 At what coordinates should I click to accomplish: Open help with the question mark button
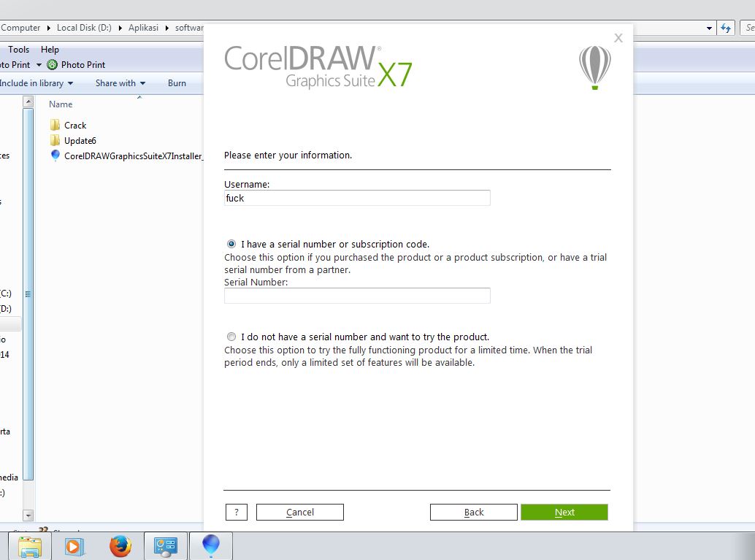237,513
